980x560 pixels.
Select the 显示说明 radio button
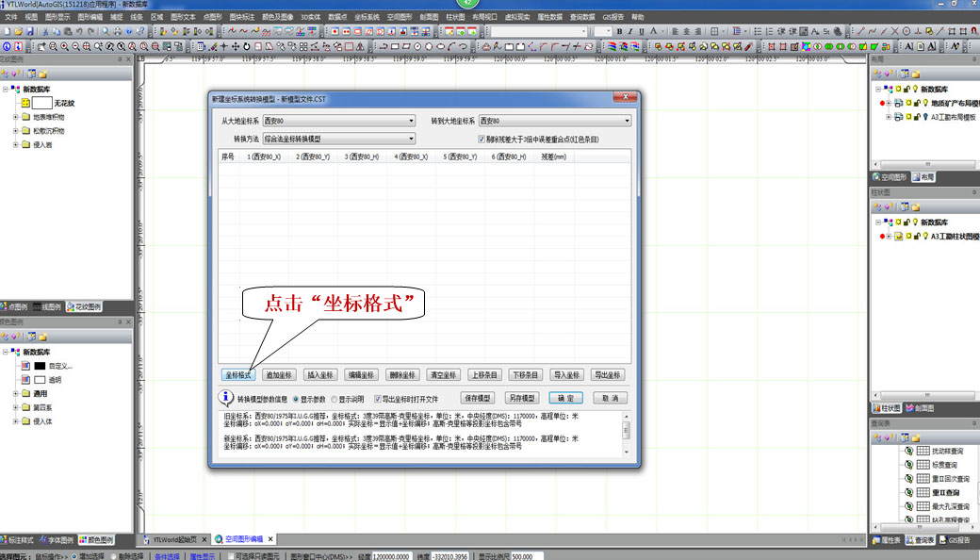334,399
